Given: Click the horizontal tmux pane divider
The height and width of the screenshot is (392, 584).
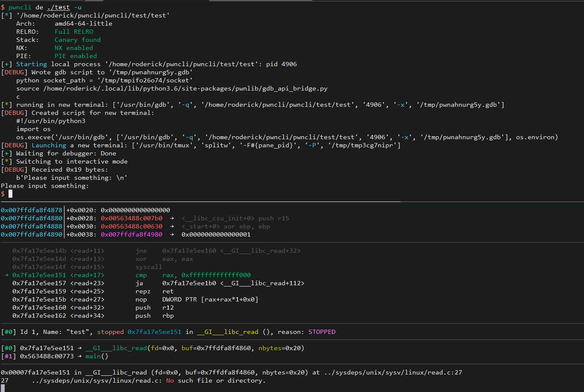Looking at the screenshot, I should [x=292, y=202].
